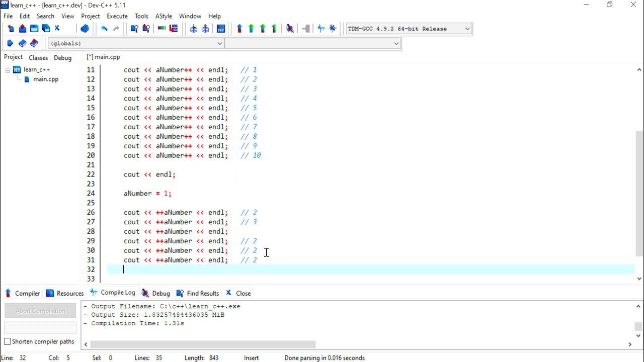Screen dimensions: 644x362
Task: Open the File menu
Action: [x=8, y=16]
